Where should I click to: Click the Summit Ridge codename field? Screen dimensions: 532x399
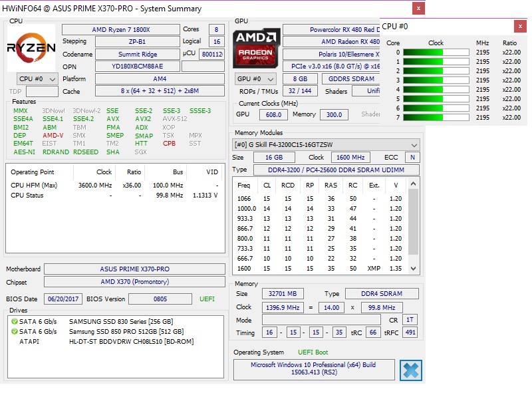[138, 55]
